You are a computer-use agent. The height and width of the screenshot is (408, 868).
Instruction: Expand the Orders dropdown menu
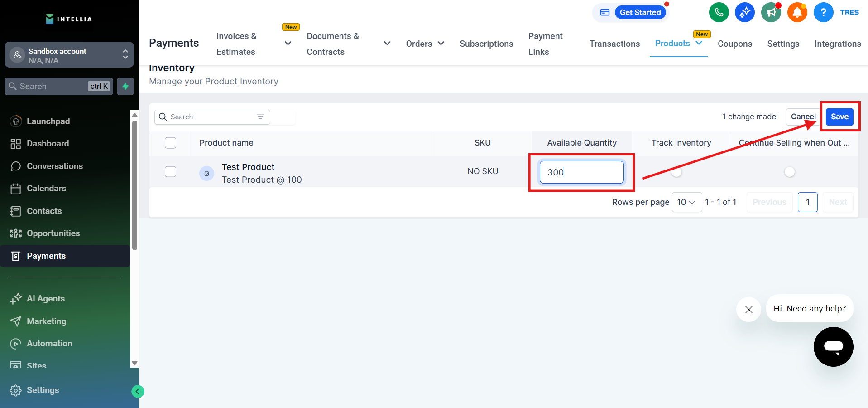[x=425, y=44]
